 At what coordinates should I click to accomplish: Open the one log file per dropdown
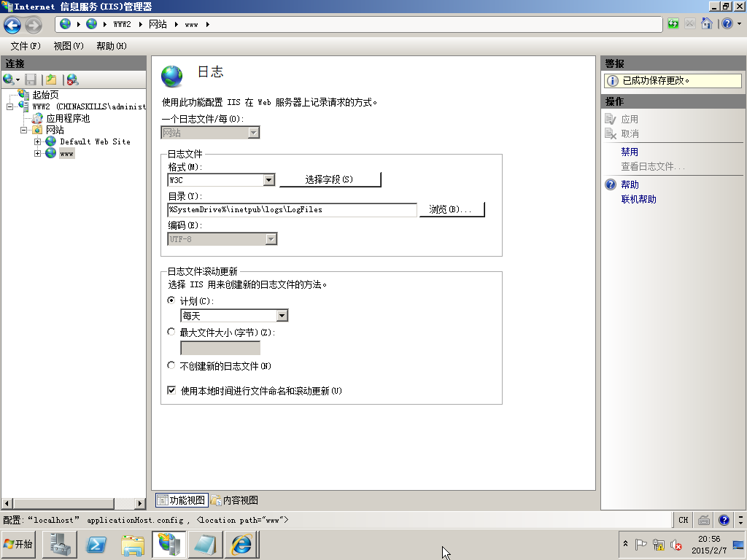pyautogui.click(x=253, y=133)
